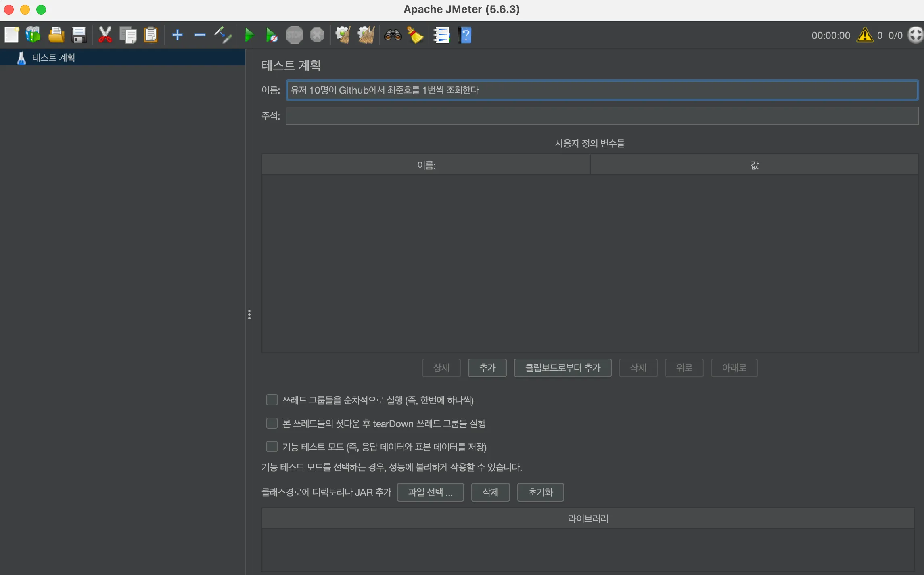Open the Function helper dialog icon
This screenshot has width=924, height=575.
click(x=442, y=35)
